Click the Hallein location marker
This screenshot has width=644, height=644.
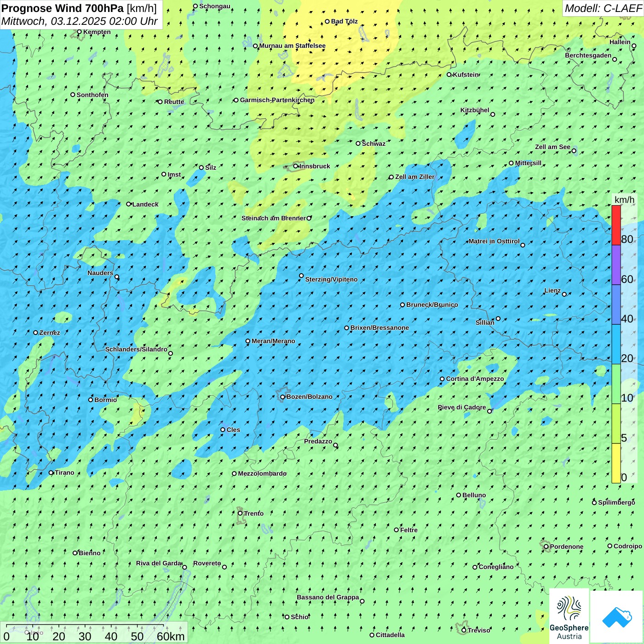(x=634, y=46)
